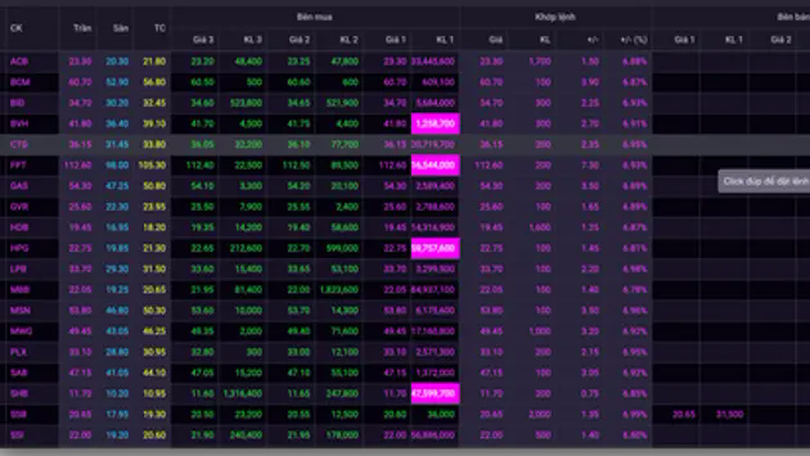Click the +/- (%) column header
Image resolution: width=810 pixels, height=456 pixels.
[633, 40]
